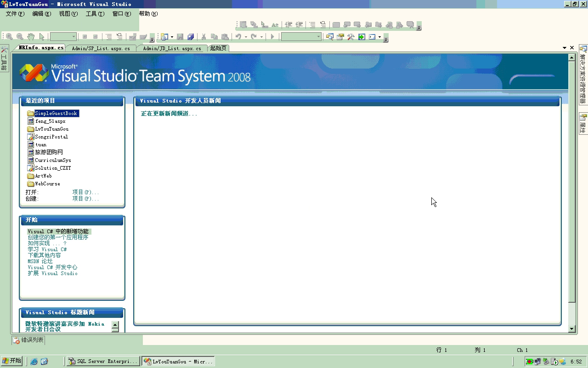Open the 视图(V) menu

[68, 14]
